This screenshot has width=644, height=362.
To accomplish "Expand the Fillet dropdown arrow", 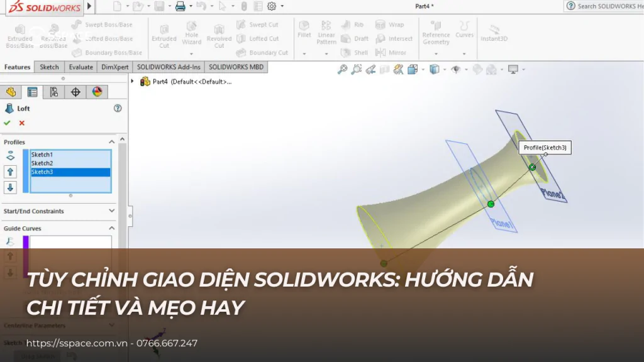I will 304,54.
